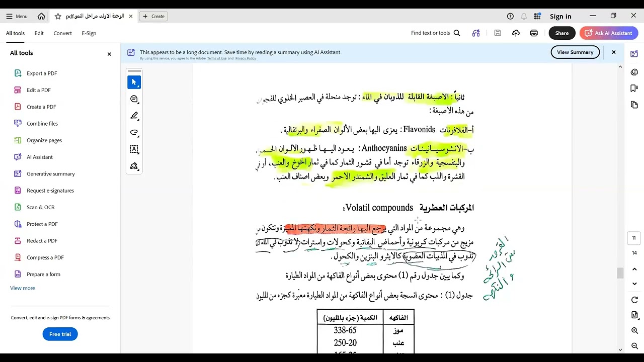Click the vertical scrollbar thumb

click(620, 273)
